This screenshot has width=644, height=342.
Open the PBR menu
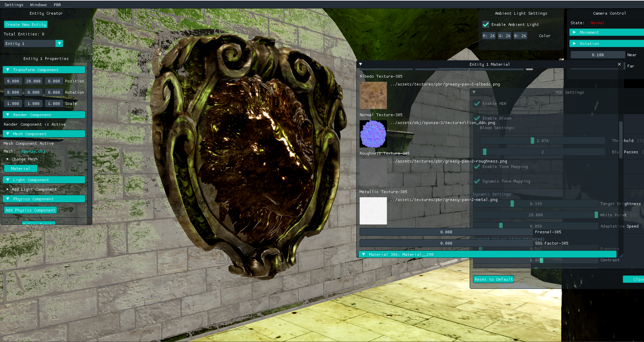pyautogui.click(x=58, y=5)
